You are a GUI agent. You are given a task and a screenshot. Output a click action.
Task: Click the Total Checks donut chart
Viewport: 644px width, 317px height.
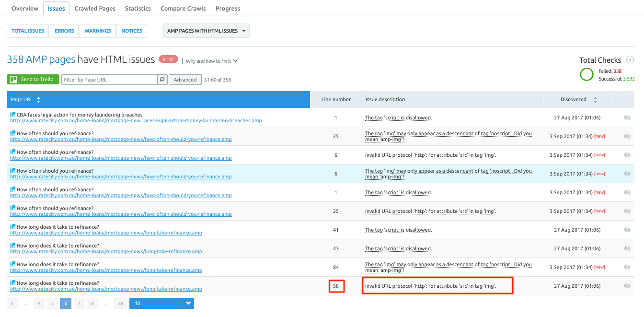(x=586, y=75)
